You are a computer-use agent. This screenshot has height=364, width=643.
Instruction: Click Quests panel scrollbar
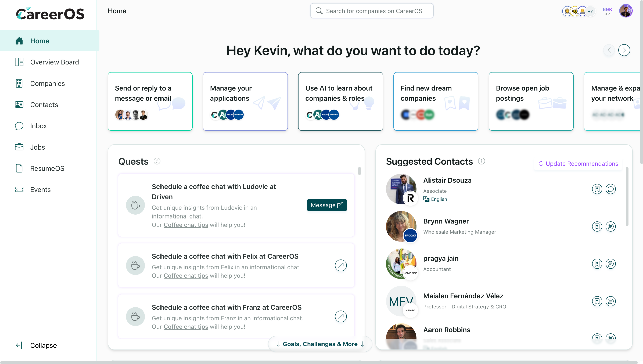pyautogui.click(x=359, y=171)
